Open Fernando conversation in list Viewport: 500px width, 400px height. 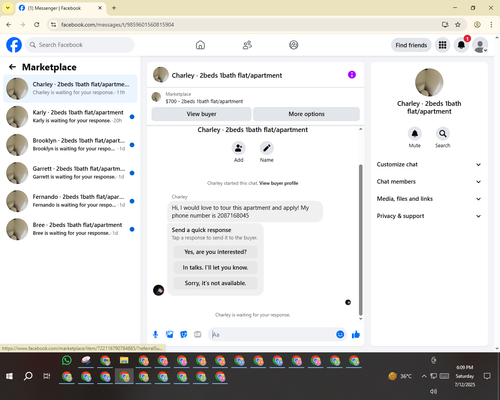(70, 201)
